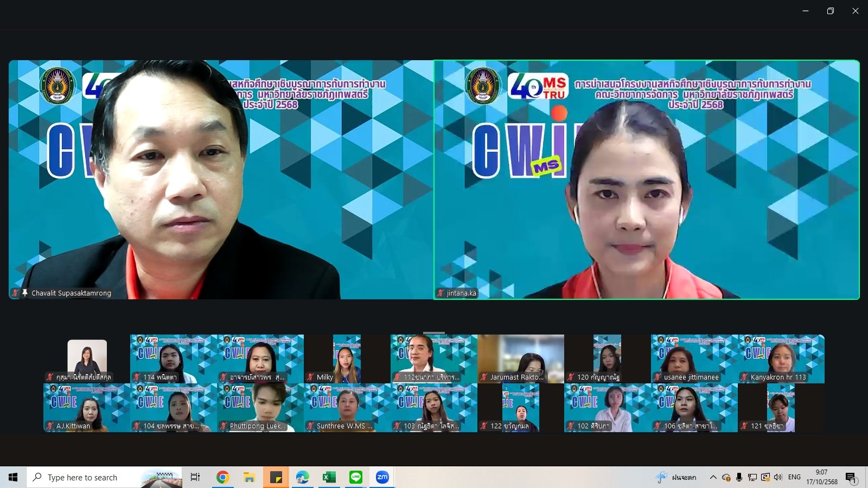
Task: Open the Windows Start menu
Action: [x=13, y=477]
